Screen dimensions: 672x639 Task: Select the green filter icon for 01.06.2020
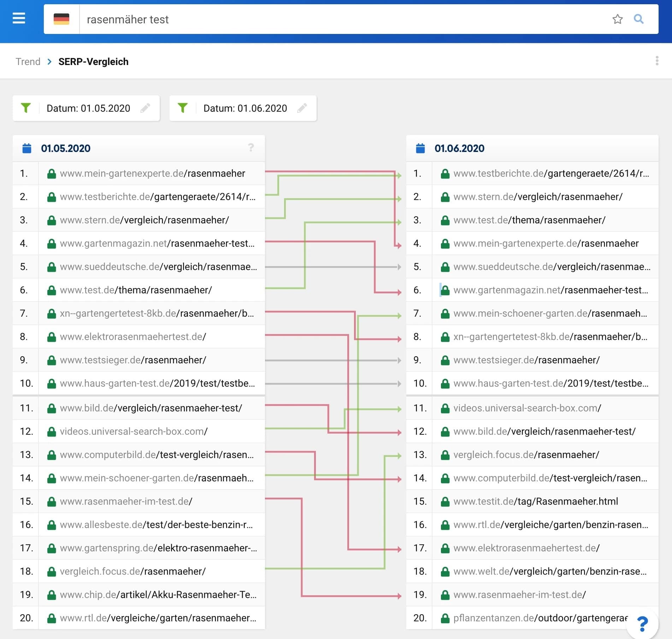pyautogui.click(x=182, y=108)
